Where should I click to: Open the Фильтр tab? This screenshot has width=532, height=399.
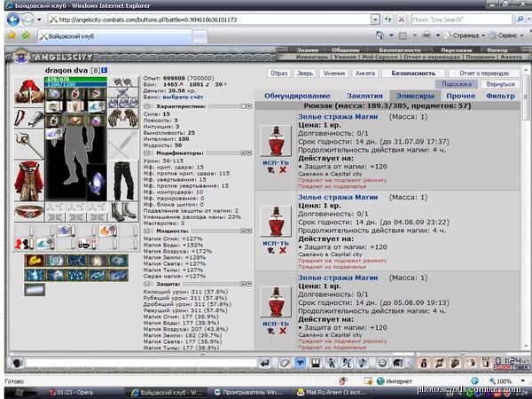pyautogui.click(x=500, y=96)
